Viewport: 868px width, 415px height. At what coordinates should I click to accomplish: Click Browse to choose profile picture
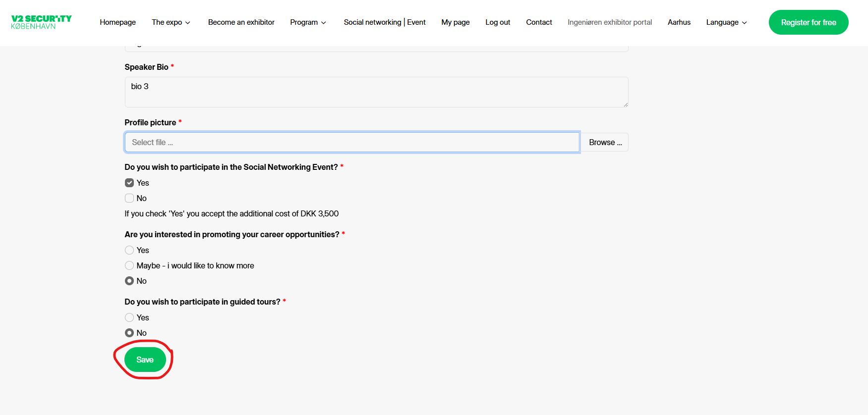coord(605,142)
